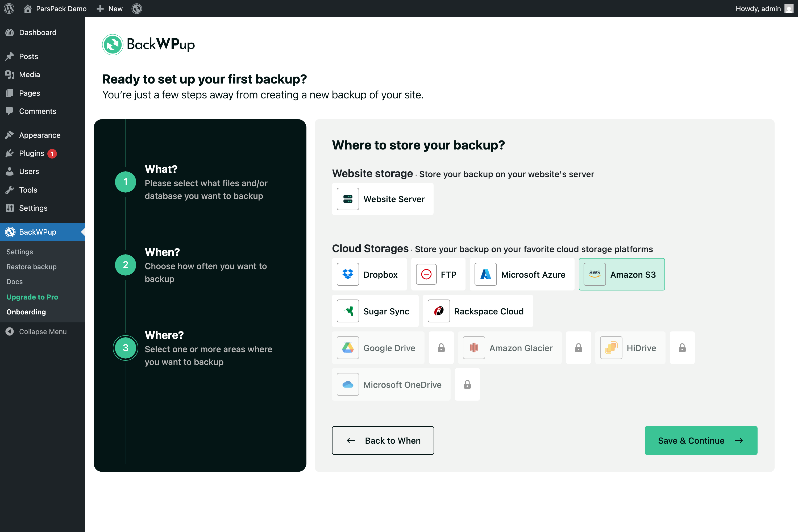This screenshot has width=798, height=532.
Task: Click the Amazon Glacier logo icon
Action: point(474,348)
